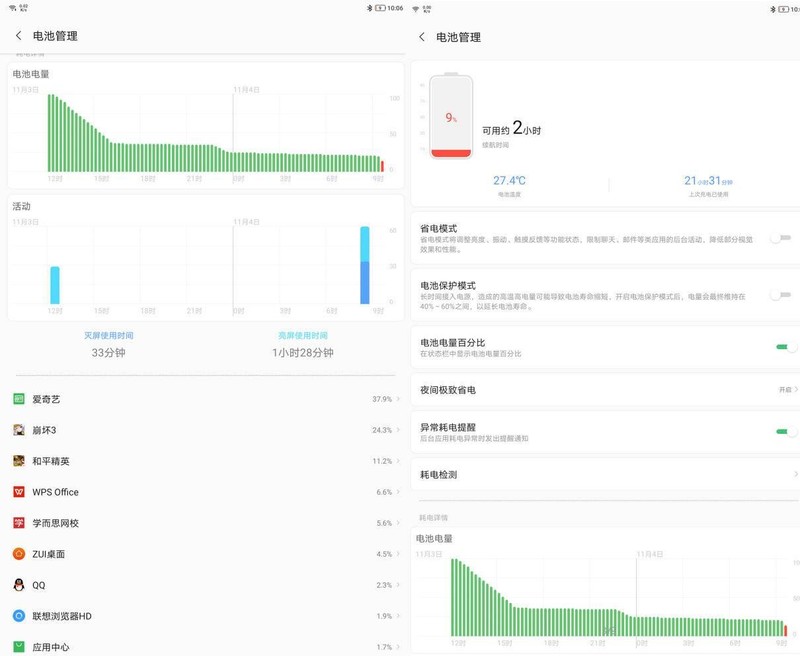
Task: Enable the 电池保护模式 switch
Action: [x=780, y=295]
